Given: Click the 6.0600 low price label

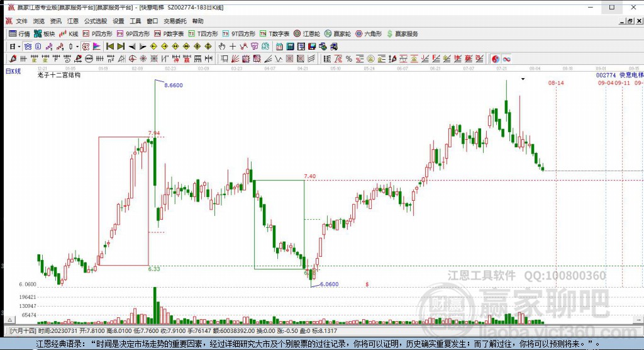Looking at the screenshot, I should (x=329, y=284).
